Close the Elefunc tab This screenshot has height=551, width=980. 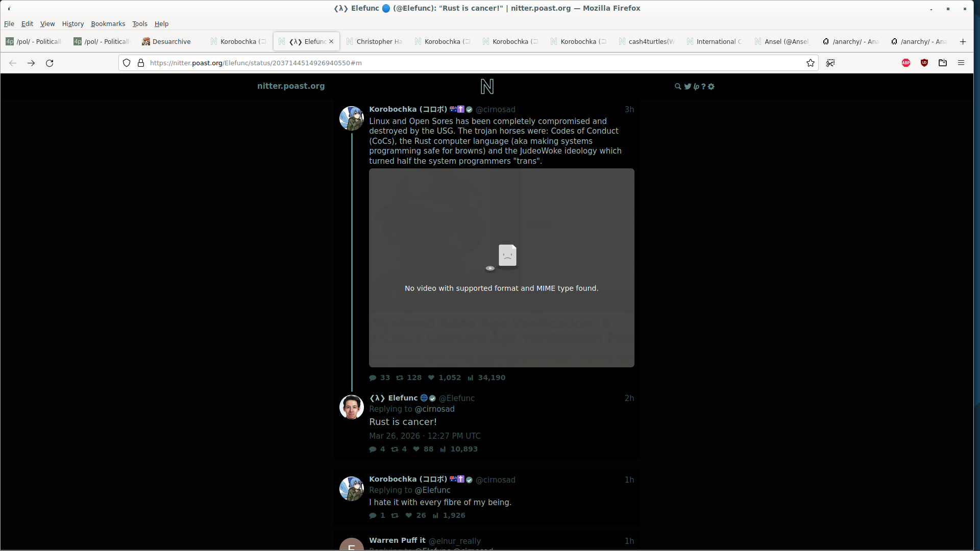point(331,42)
